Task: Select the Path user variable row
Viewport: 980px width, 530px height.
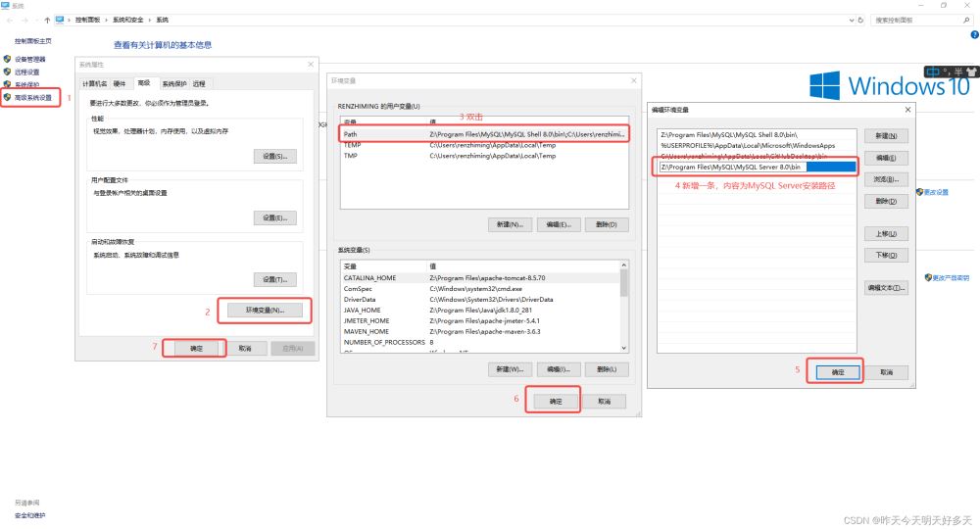Action: (484, 134)
